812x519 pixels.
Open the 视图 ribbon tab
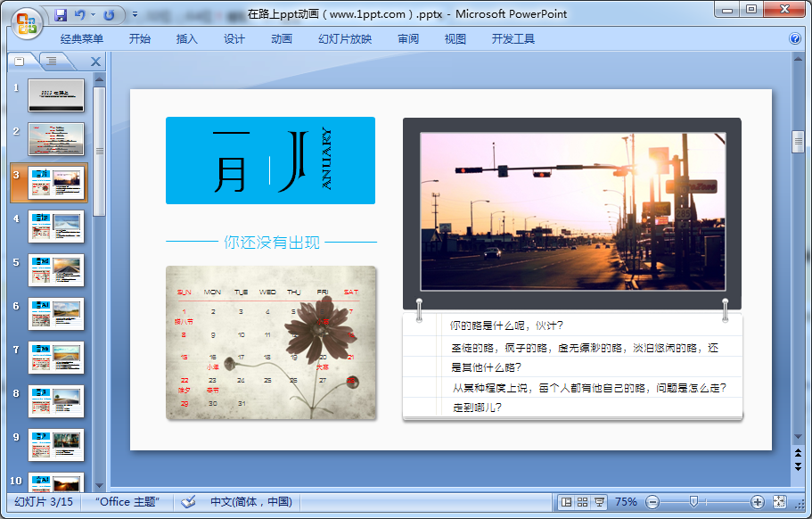point(455,39)
